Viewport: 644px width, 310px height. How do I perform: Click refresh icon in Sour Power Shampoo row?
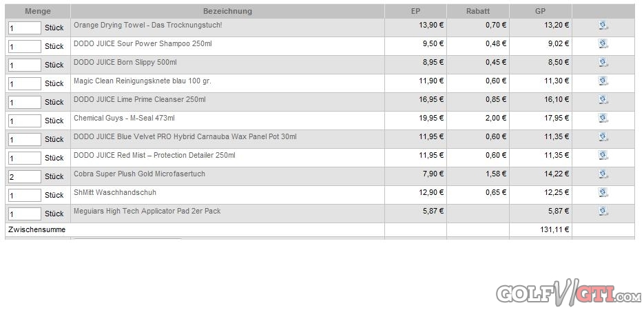[x=603, y=44]
